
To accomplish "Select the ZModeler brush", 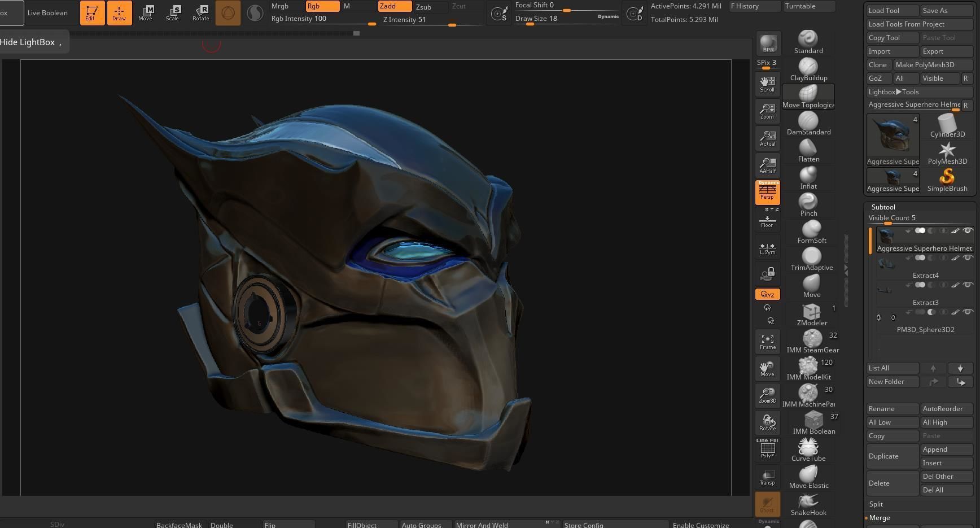I will click(x=812, y=315).
